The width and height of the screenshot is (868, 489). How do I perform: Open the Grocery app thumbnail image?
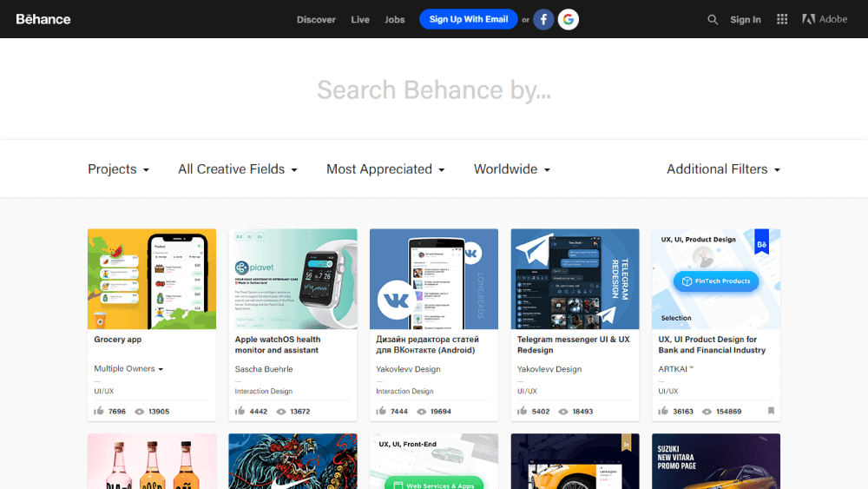pos(152,279)
